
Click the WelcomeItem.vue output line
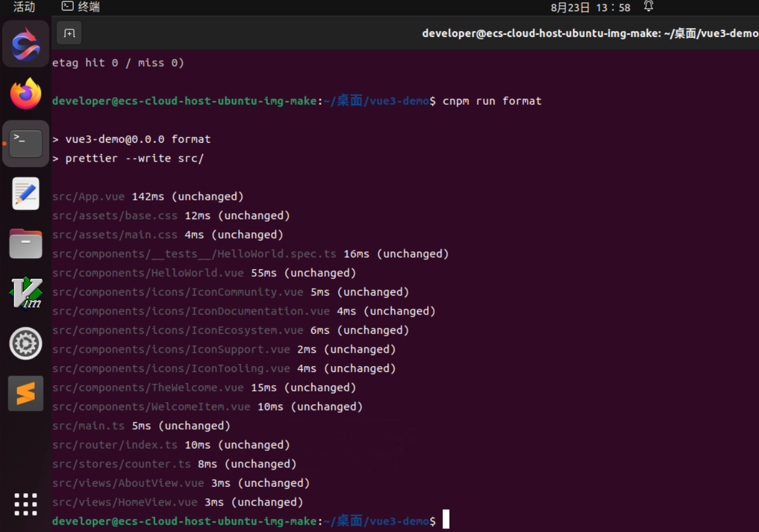tap(208, 407)
